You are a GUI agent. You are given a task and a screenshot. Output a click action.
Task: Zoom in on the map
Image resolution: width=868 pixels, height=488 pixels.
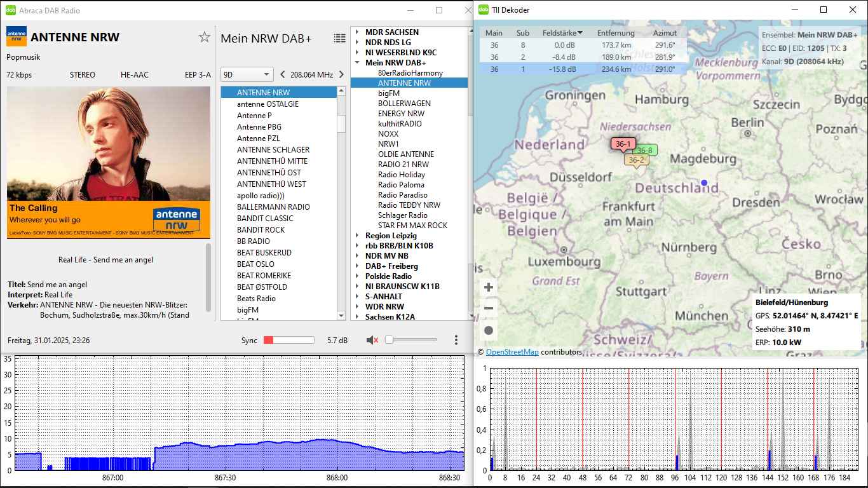(x=489, y=287)
